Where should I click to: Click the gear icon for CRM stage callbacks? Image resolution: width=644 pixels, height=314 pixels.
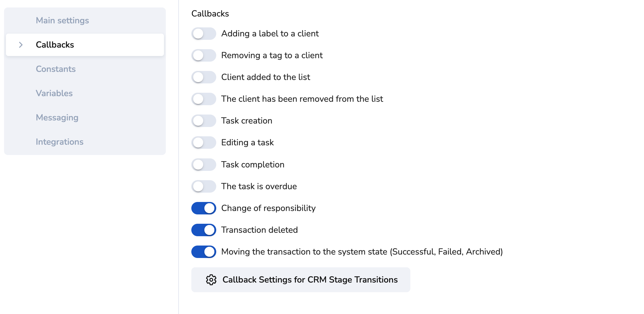[211, 280]
